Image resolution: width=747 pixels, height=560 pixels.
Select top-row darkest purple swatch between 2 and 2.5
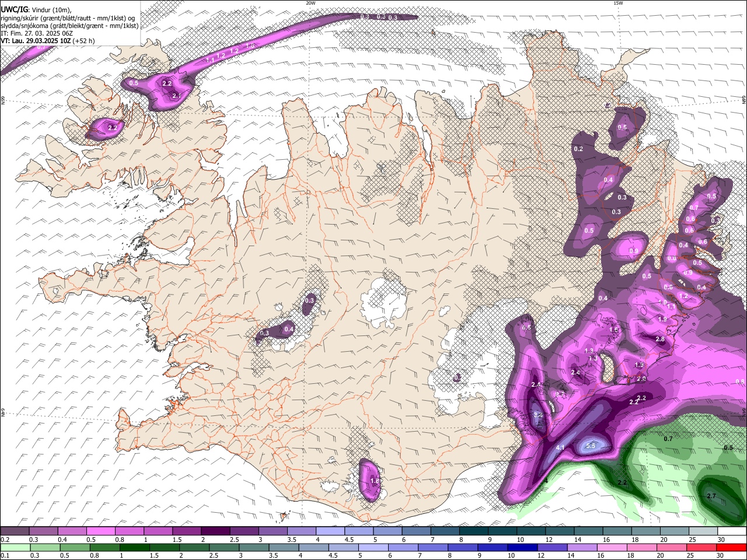[215, 531]
